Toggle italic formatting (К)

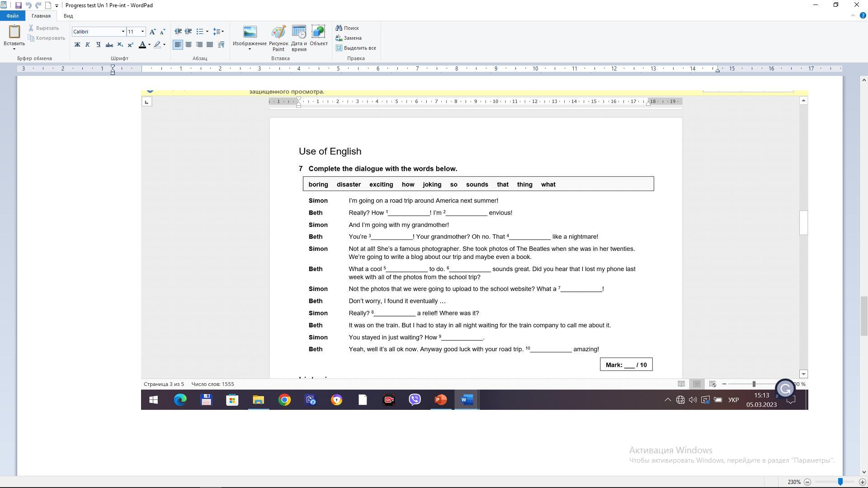(88, 44)
